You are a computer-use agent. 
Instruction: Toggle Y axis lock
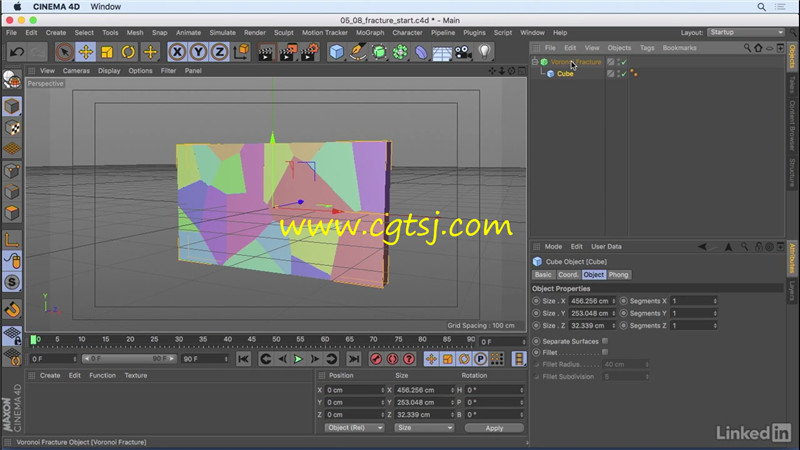coord(198,52)
